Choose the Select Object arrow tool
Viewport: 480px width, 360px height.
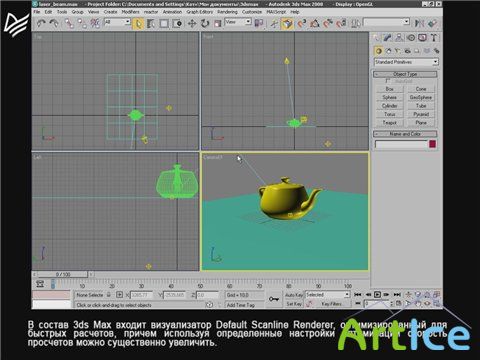point(138,24)
